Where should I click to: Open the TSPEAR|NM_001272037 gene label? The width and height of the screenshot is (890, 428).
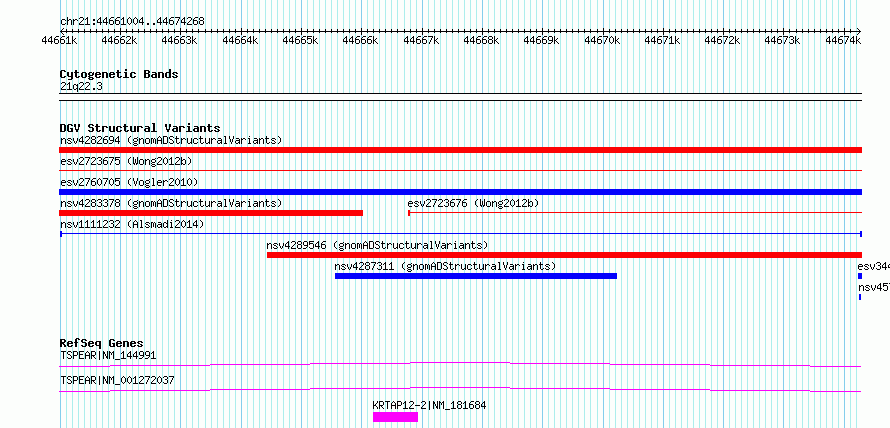pos(117,380)
